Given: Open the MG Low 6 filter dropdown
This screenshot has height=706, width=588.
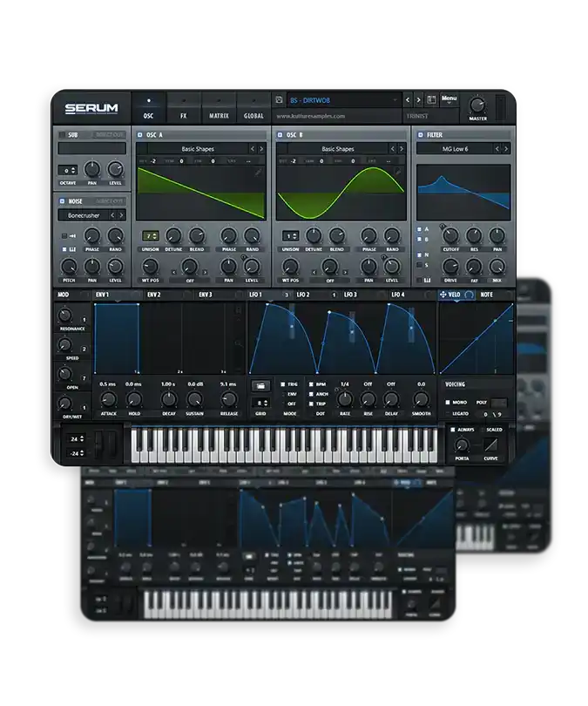Looking at the screenshot, I should pos(456,149).
